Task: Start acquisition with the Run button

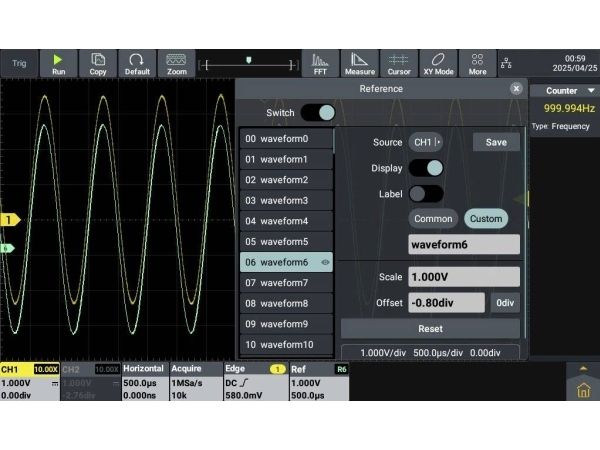Action: click(x=59, y=64)
